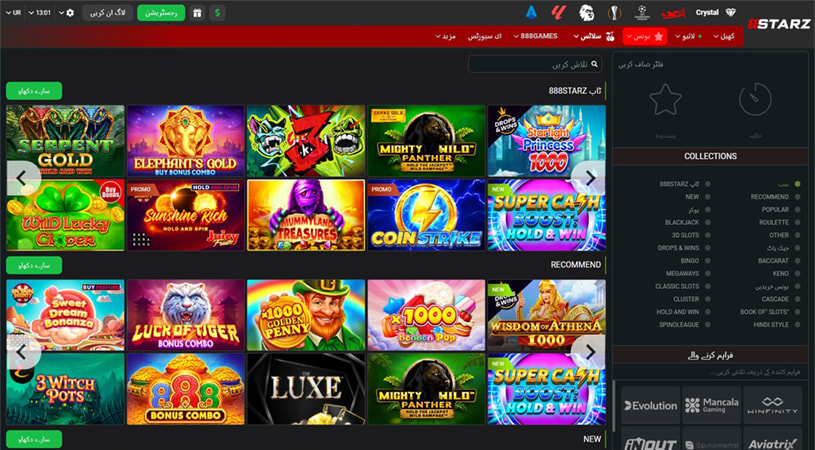Click show-all button for top 888STARZ section
Image resolution: width=815 pixels, height=450 pixels.
point(34,91)
